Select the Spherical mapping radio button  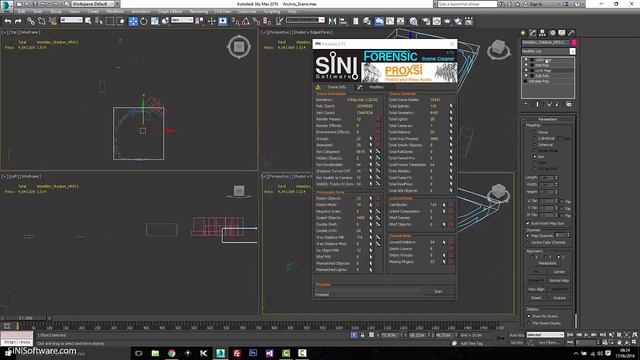(535, 144)
